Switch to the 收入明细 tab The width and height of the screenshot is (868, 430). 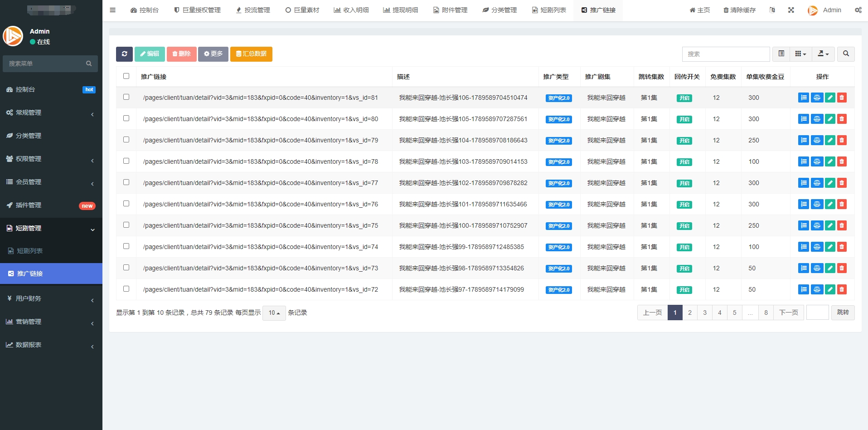pos(351,10)
